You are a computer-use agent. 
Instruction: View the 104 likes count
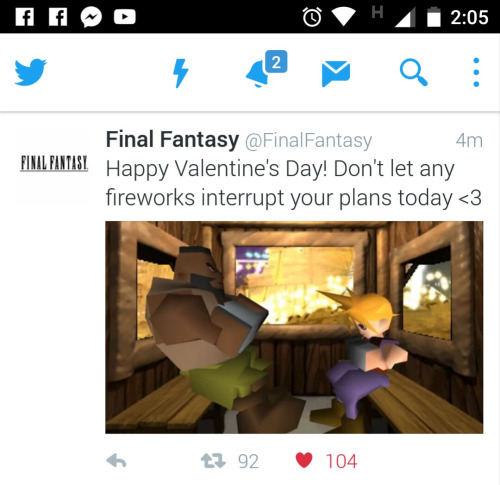click(341, 461)
